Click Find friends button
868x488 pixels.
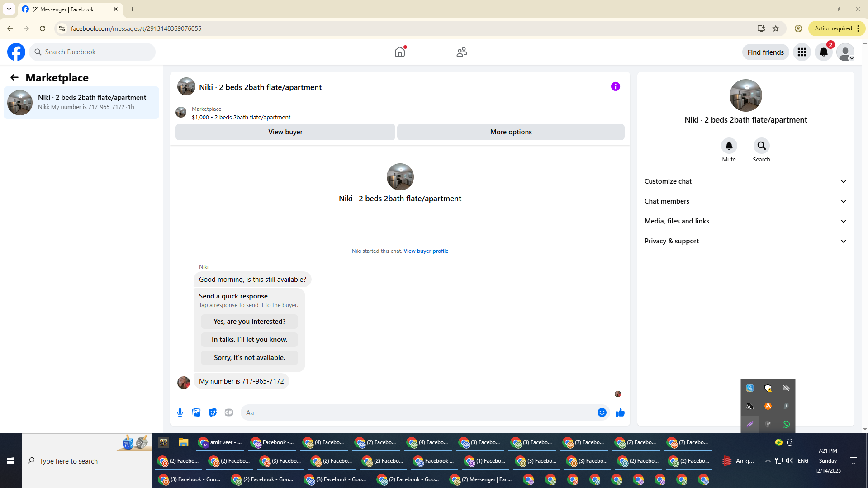pyautogui.click(x=765, y=52)
